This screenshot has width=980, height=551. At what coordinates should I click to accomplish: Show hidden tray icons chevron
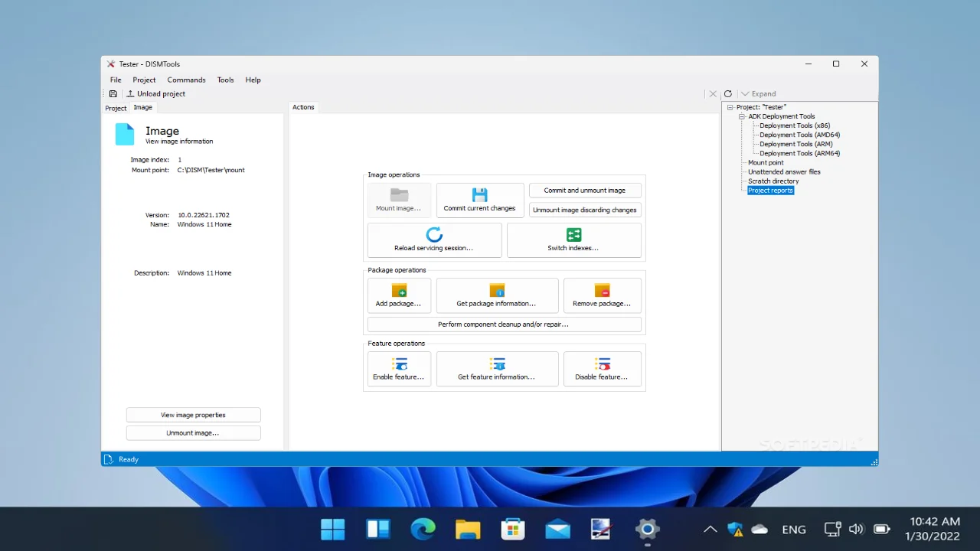[710, 529]
